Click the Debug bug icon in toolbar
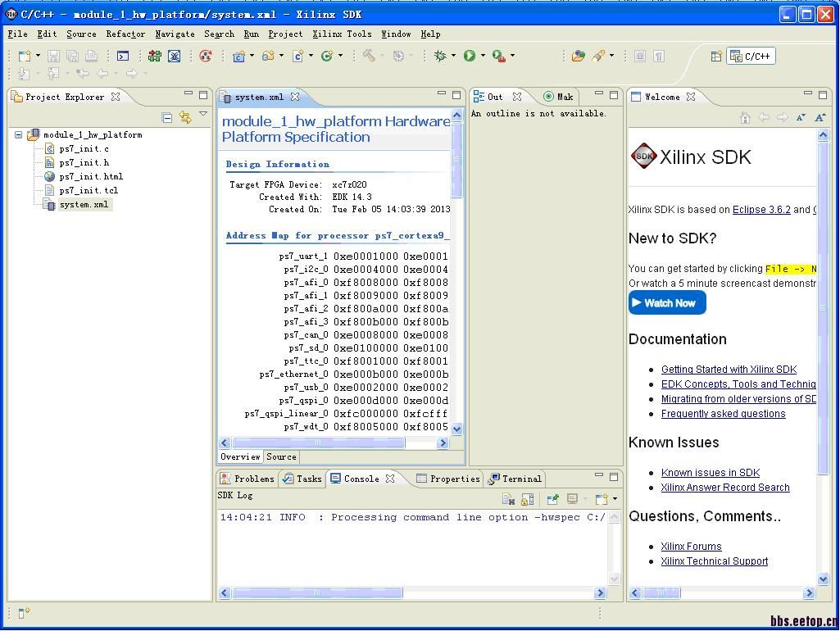 pos(440,56)
